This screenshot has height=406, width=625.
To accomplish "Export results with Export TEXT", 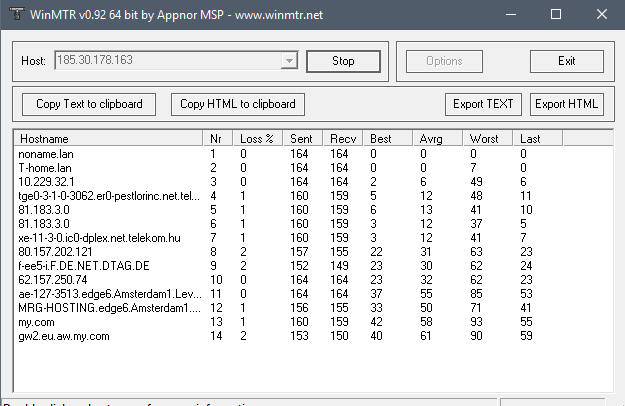I will [x=484, y=104].
